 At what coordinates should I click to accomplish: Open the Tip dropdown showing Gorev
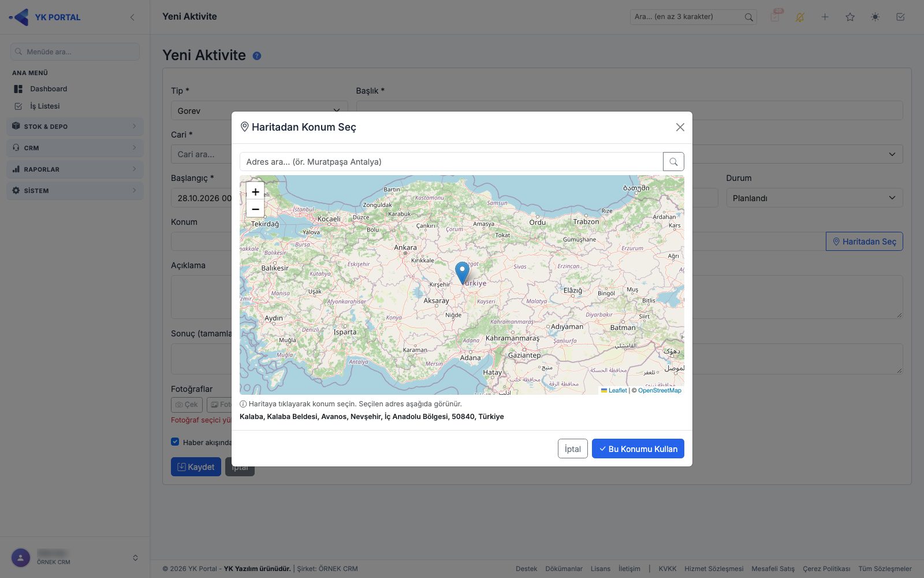(x=259, y=110)
